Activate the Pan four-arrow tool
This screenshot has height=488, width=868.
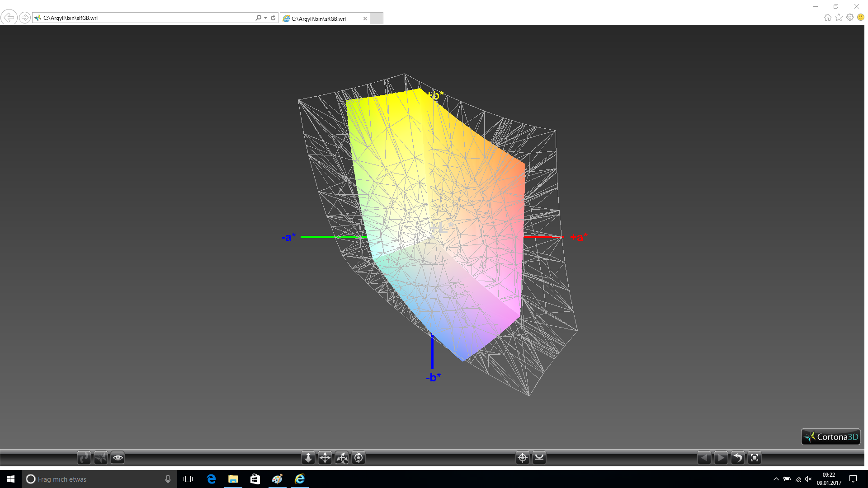point(325,458)
